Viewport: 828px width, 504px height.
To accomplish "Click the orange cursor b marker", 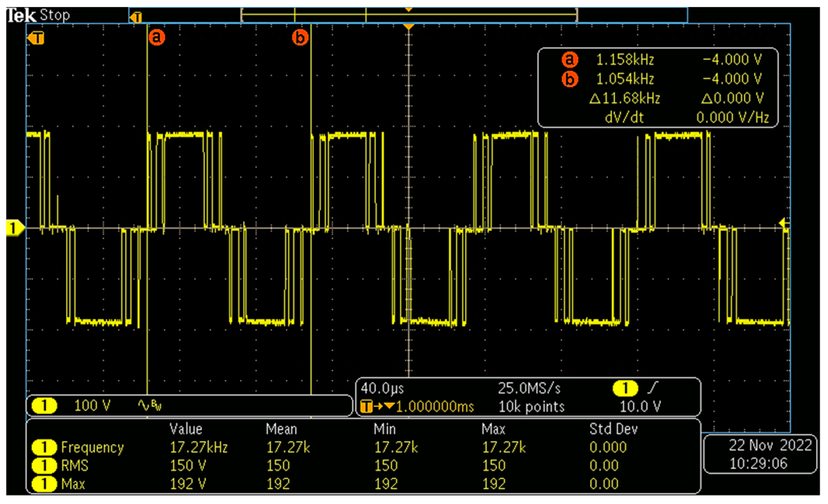I will [300, 38].
